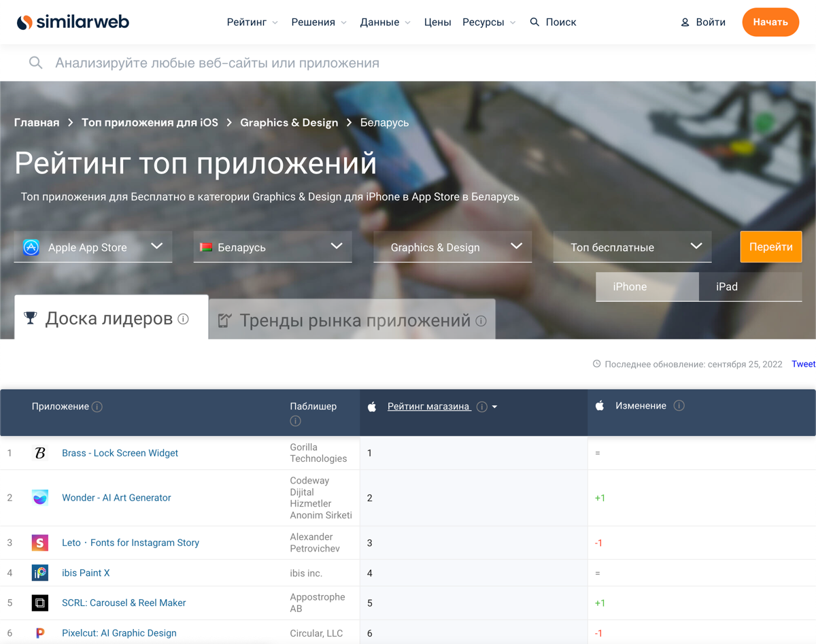The height and width of the screenshot is (644, 816).
Task: Expand the Беларусь country selector
Action: (272, 247)
